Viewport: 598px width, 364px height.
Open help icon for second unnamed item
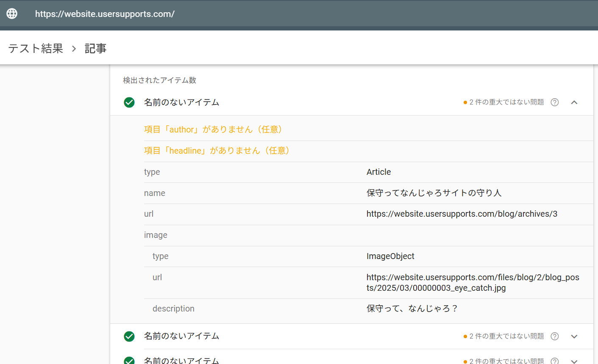coord(554,336)
